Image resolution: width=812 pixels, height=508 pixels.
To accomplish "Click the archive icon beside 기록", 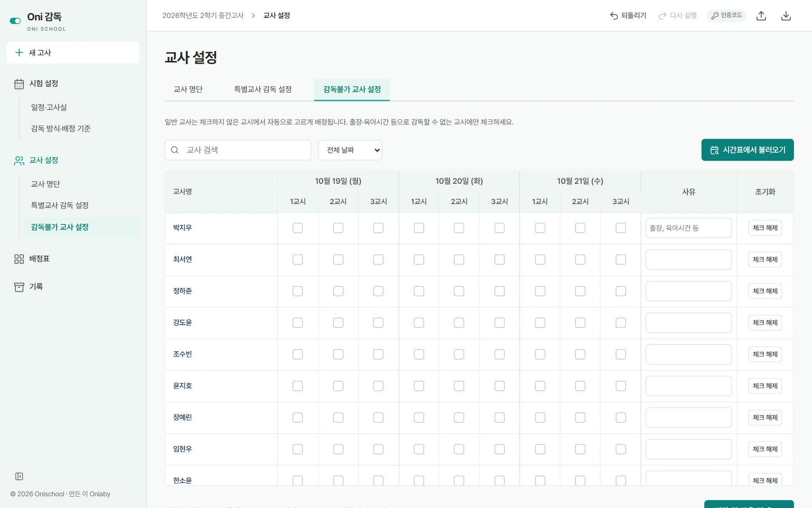I will tap(19, 287).
